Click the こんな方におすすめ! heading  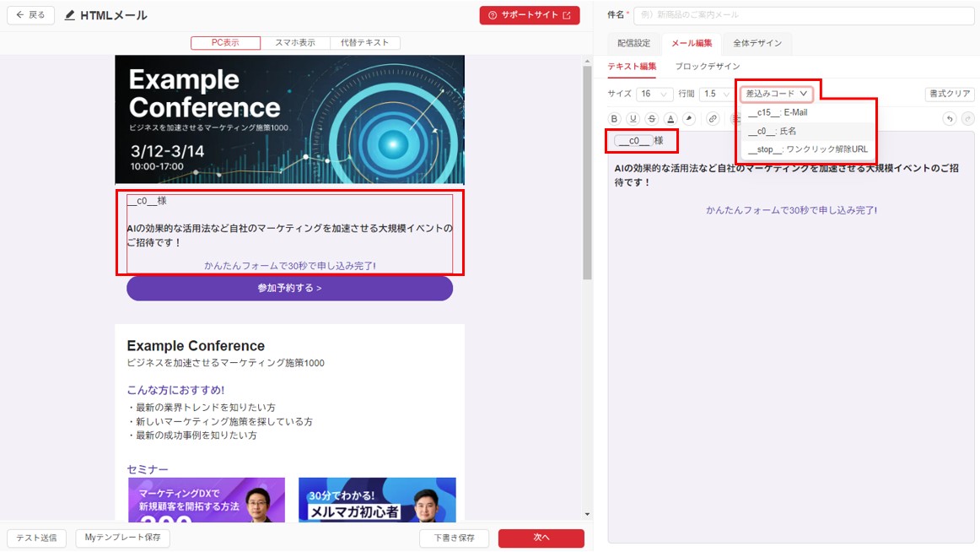coord(175,390)
